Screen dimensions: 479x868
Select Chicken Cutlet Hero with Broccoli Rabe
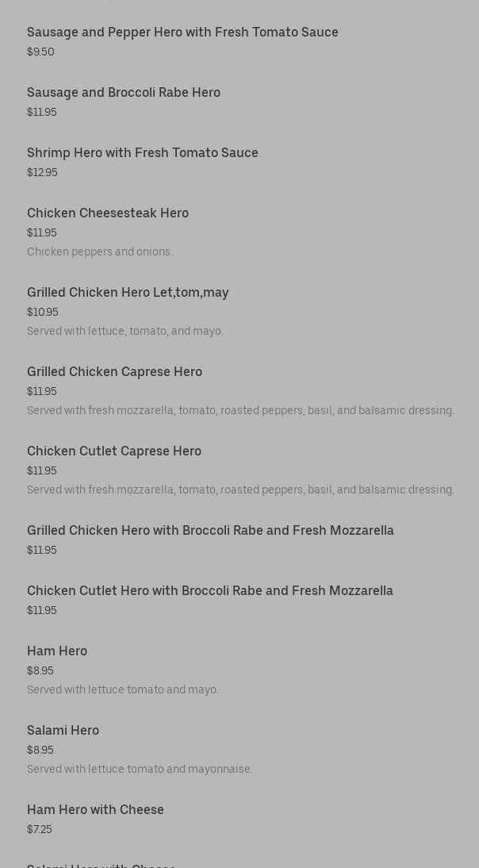(210, 591)
